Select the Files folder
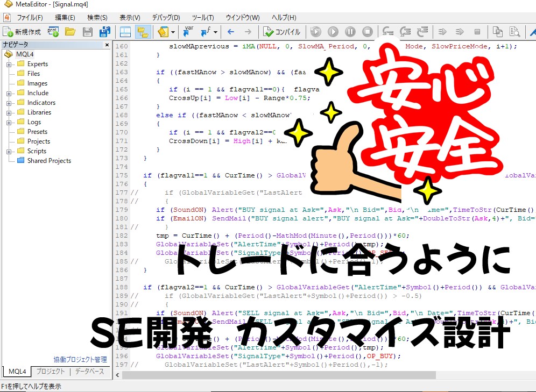Screen dimensions: 536x392 coord(33,74)
